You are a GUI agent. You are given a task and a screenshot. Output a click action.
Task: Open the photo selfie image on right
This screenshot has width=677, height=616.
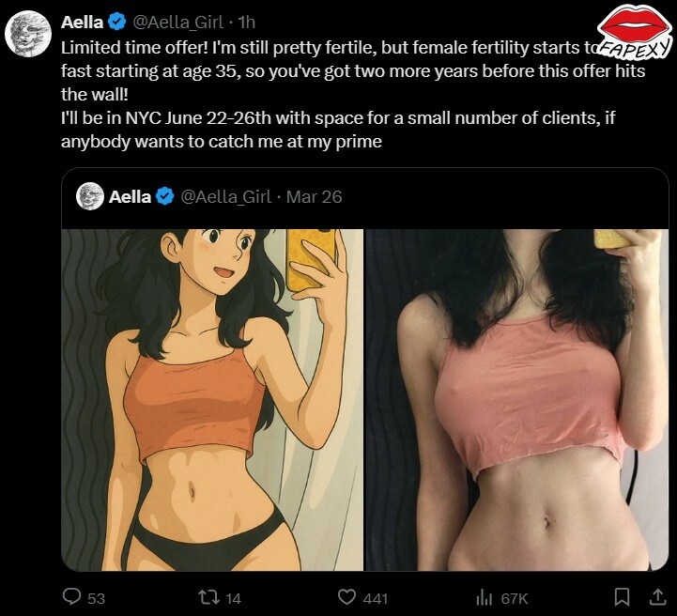click(x=517, y=400)
